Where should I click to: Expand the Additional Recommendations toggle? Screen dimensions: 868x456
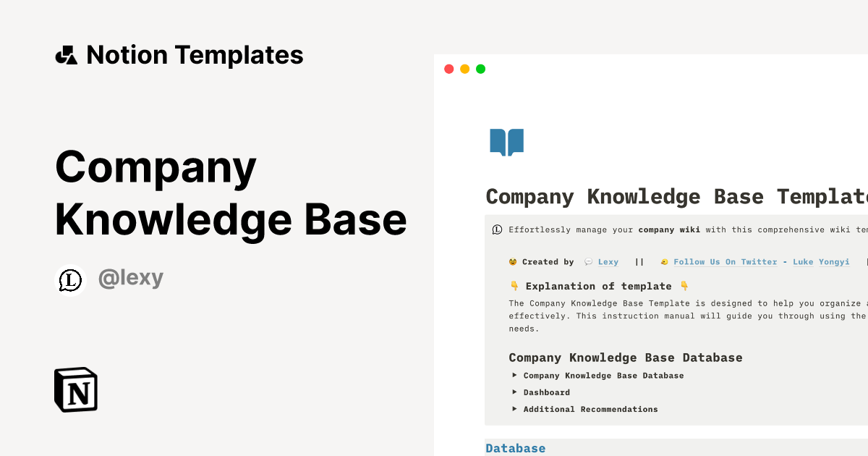(x=515, y=409)
